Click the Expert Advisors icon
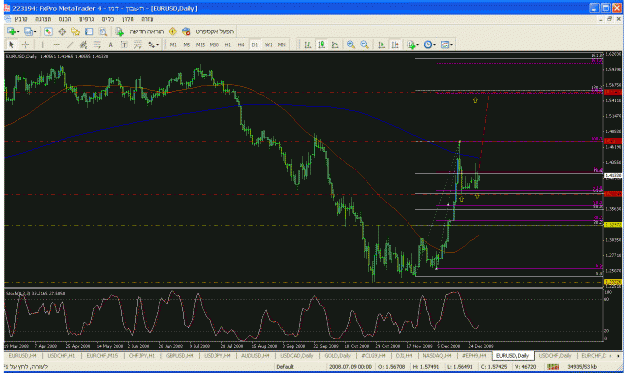 coord(186,31)
